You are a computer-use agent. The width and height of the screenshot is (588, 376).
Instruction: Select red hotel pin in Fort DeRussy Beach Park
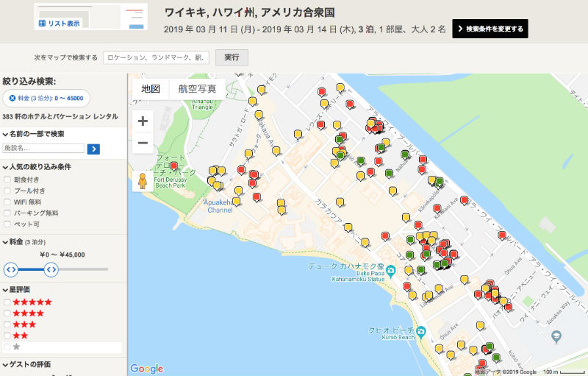(x=173, y=166)
